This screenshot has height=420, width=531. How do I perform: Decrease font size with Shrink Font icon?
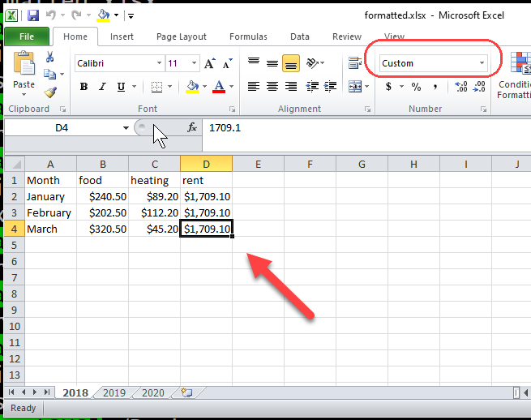[228, 63]
